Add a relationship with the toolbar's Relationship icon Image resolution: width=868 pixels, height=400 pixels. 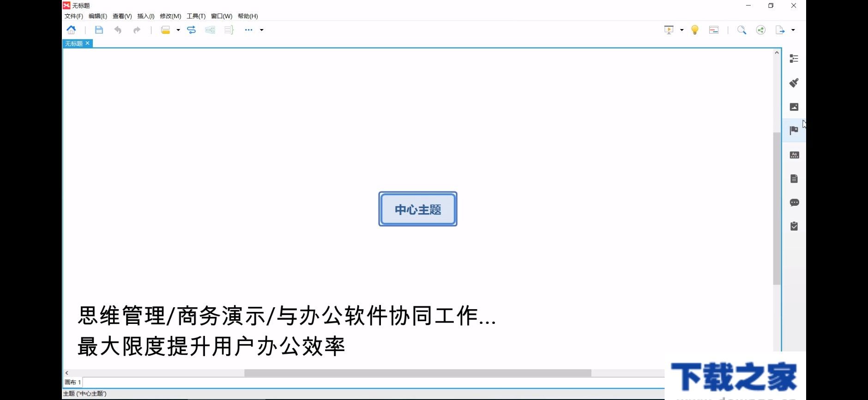(x=191, y=30)
